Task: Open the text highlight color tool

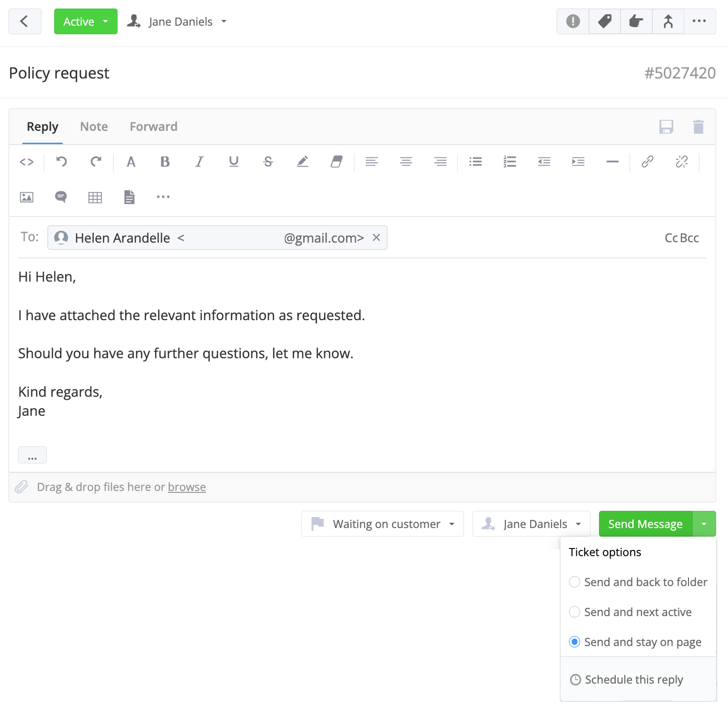Action: pyautogui.click(x=302, y=162)
